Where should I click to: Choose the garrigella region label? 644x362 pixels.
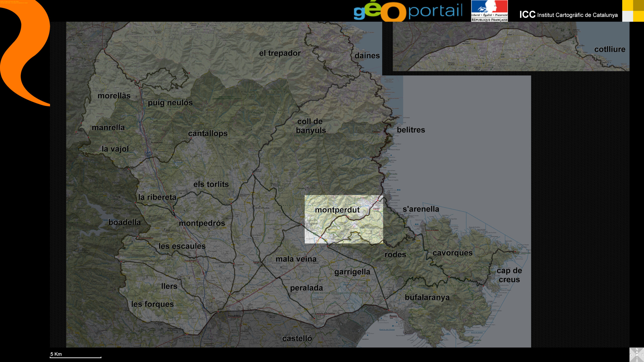coord(352,272)
